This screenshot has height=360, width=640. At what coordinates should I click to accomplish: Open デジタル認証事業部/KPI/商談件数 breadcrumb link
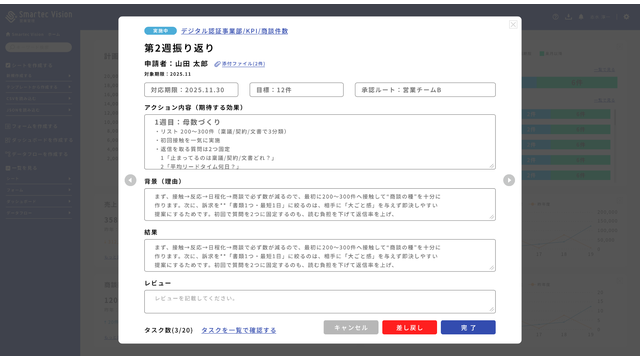tap(234, 31)
